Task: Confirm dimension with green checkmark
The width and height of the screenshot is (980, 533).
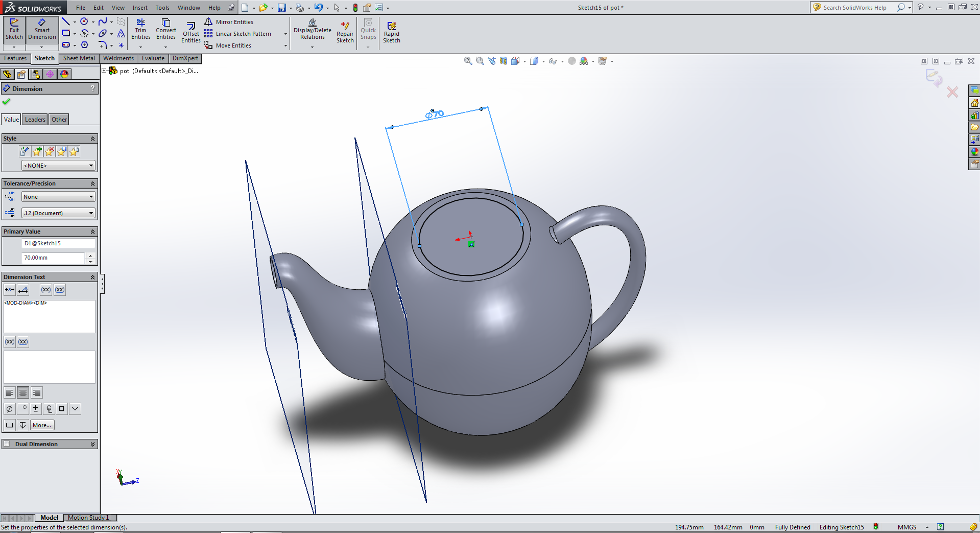Action: pyautogui.click(x=6, y=101)
